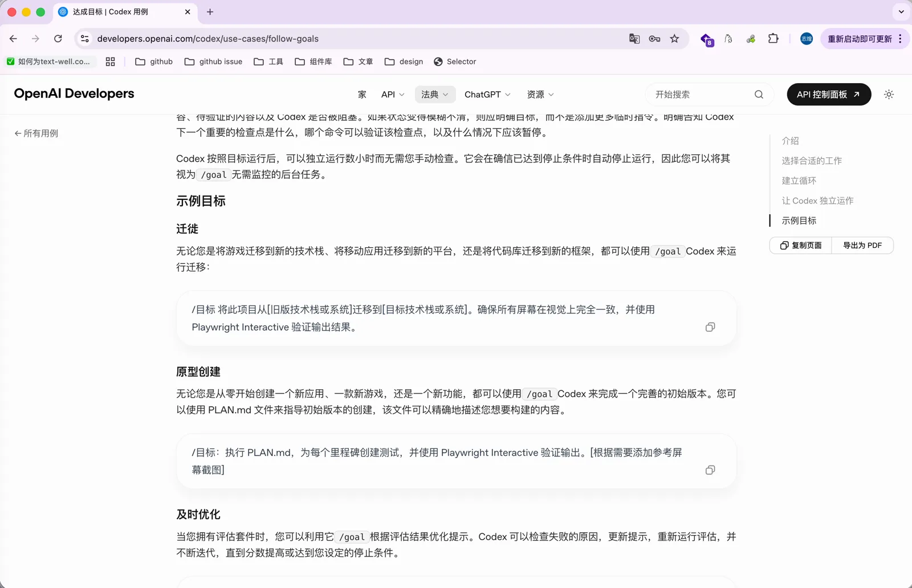The height and width of the screenshot is (588, 912).
Task: Click the 迁徙 subheading
Action: click(187, 229)
